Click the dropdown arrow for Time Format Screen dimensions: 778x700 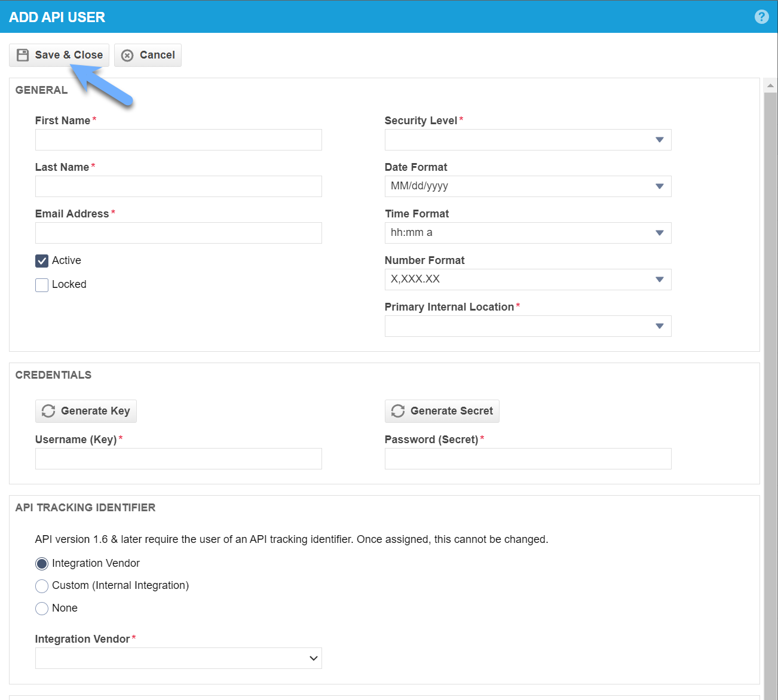pos(659,232)
